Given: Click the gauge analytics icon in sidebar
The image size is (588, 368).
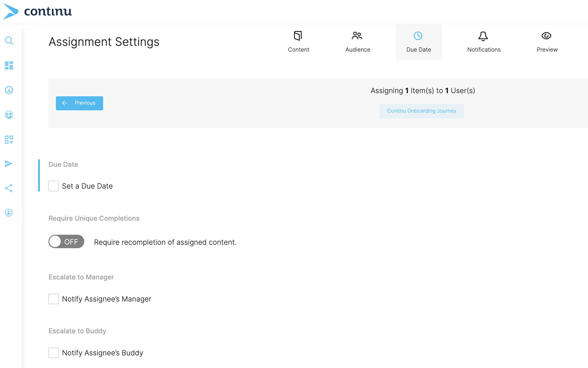Looking at the screenshot, I should coord(9,90).
